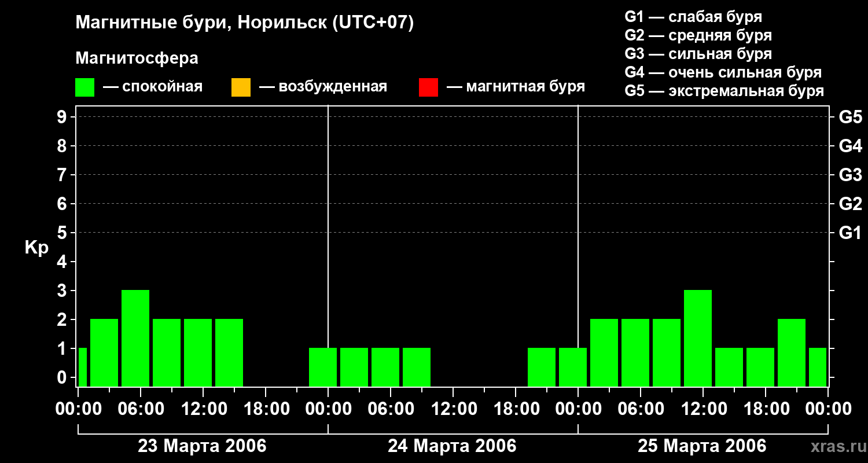Click the '— магнитная буря' legend label
Screen dimensions: 868x463
point(516,87)
